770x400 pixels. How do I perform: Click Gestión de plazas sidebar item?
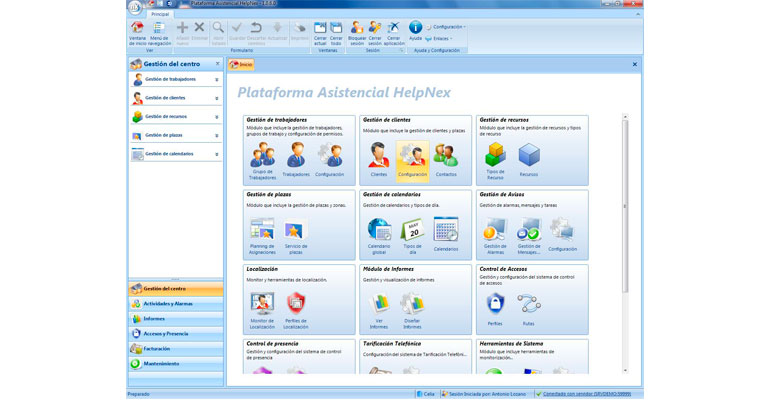(x=176, y=135)
